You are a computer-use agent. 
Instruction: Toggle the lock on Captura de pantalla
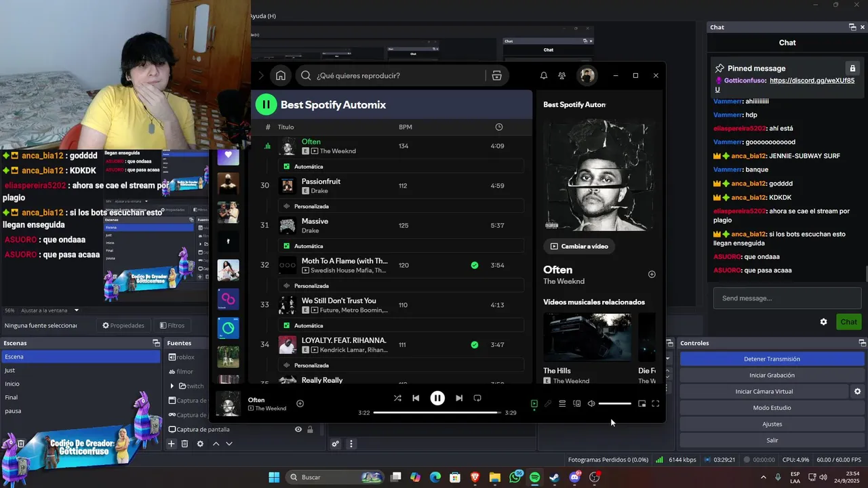(310, 429)
